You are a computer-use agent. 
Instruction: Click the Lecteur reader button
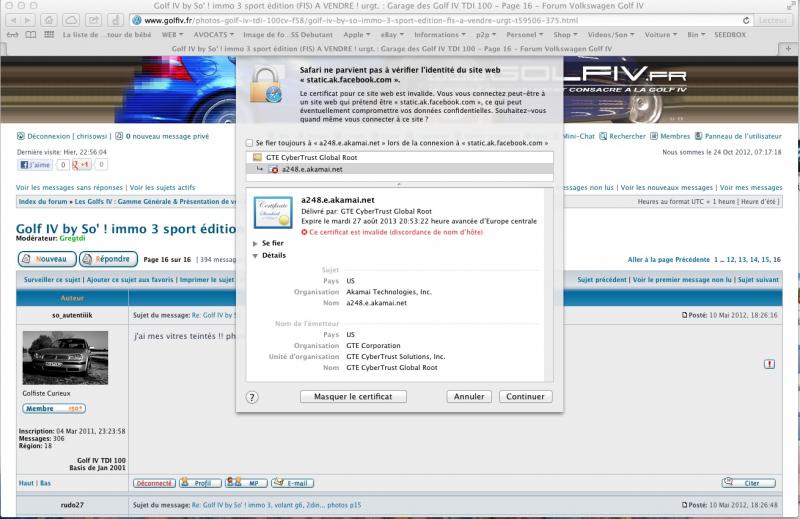772,20
